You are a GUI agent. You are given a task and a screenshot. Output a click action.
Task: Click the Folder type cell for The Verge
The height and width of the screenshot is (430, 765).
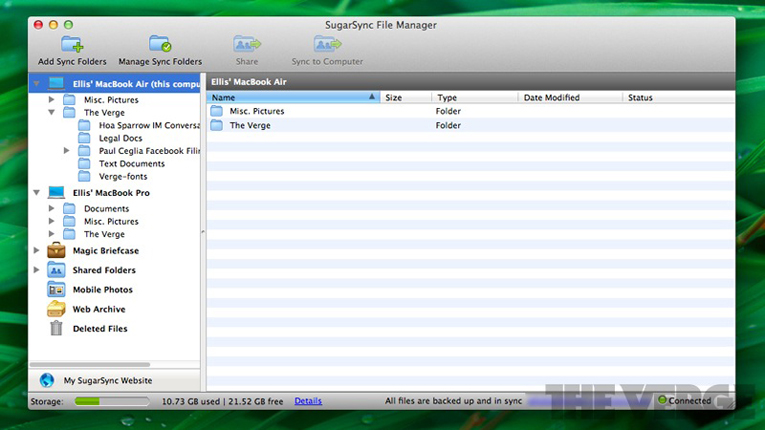(448, 125)
